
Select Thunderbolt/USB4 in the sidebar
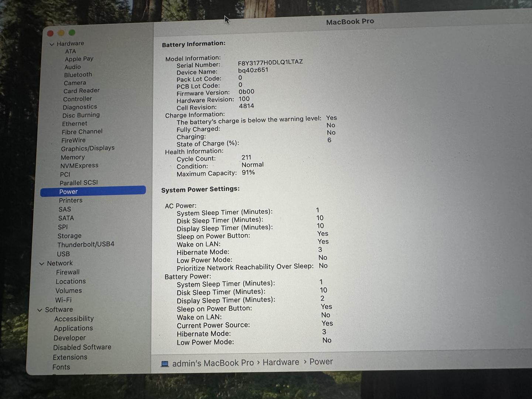86,245
